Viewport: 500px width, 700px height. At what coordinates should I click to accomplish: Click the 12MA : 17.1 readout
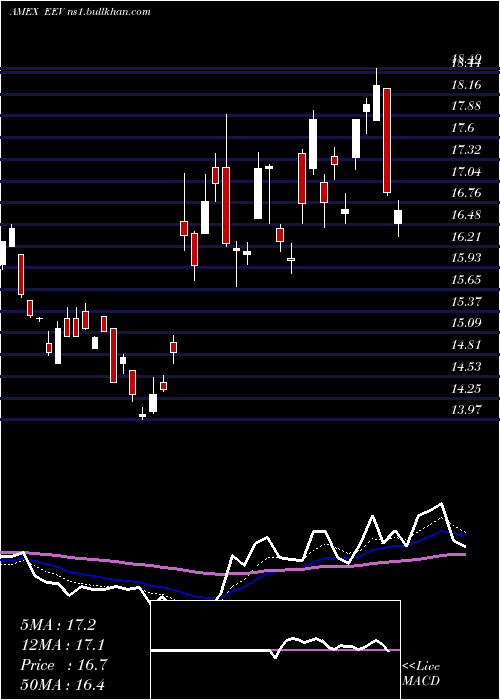(62, 645)
